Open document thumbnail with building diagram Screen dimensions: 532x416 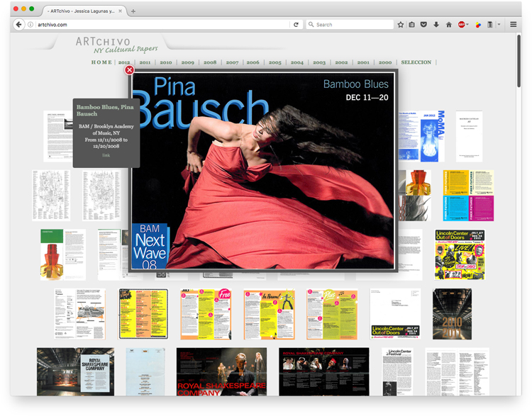(x=79, y=314)
